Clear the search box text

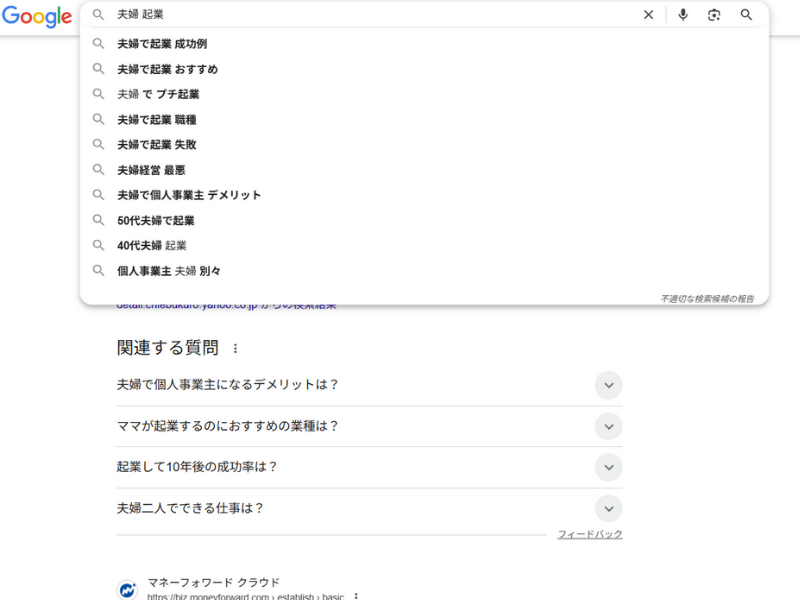[648, 15]
